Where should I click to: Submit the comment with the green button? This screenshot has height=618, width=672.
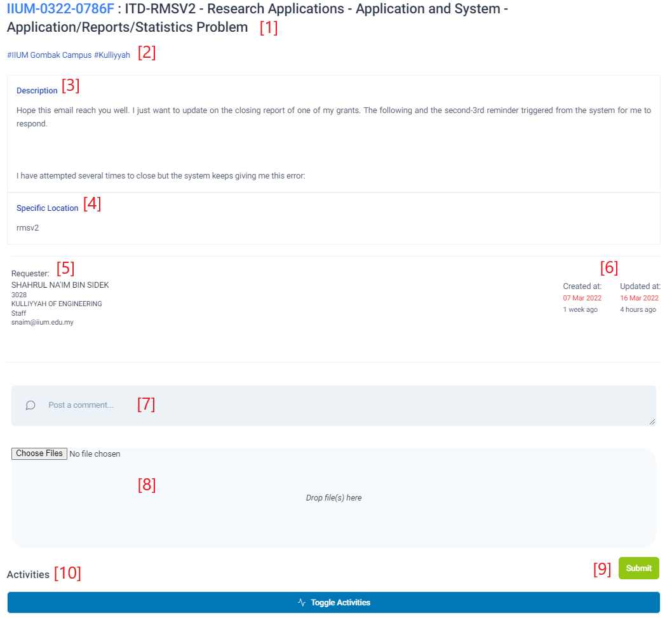638,568
